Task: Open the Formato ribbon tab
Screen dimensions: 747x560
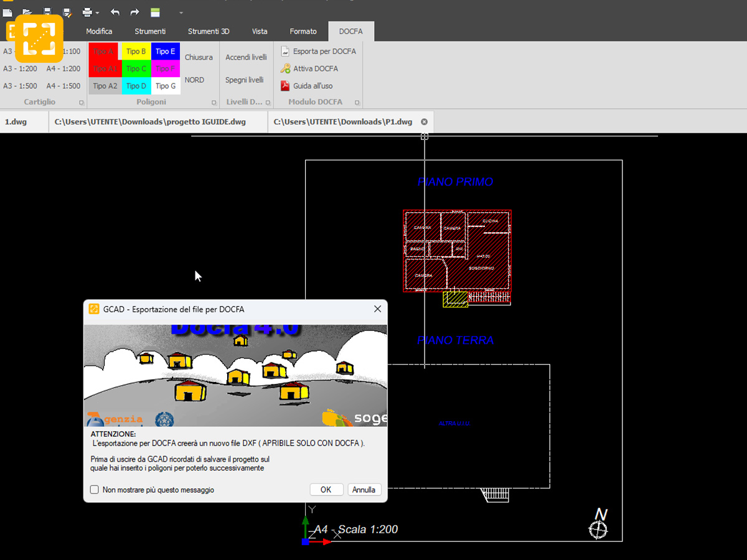Action: click(303, 31)
